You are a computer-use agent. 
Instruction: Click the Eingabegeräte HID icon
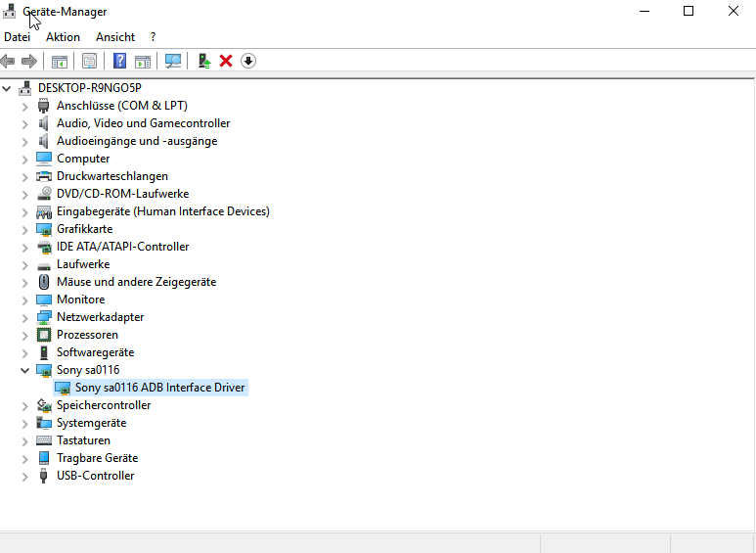[44, 211]
